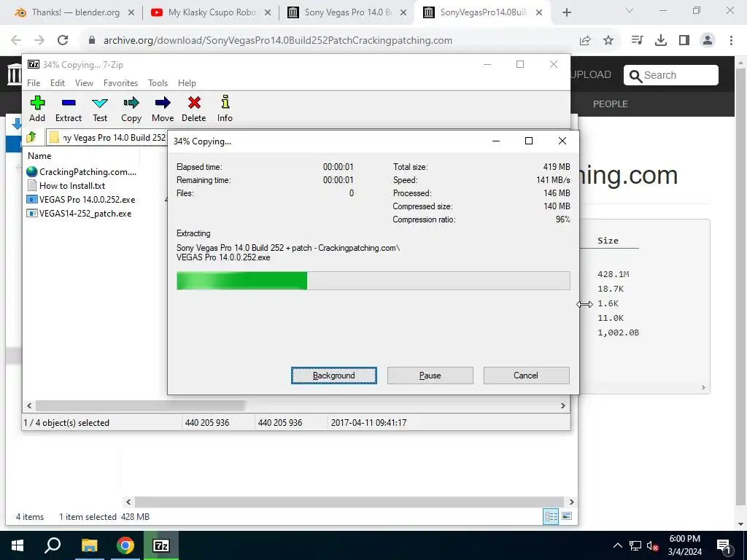Screen dimensions: 747x560
Task: Click the muted volume tray icon
Action: click(x=653, y=545)
